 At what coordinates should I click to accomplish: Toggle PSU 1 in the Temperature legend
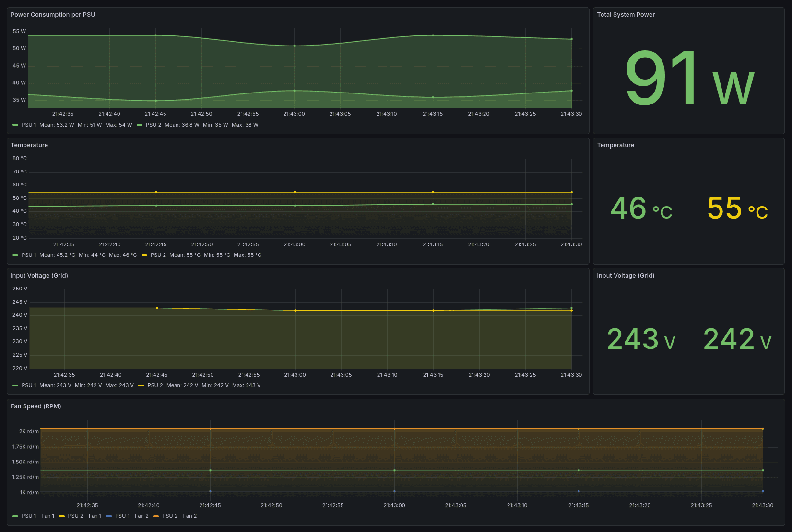pyautogui.click(x=29, y=255)
